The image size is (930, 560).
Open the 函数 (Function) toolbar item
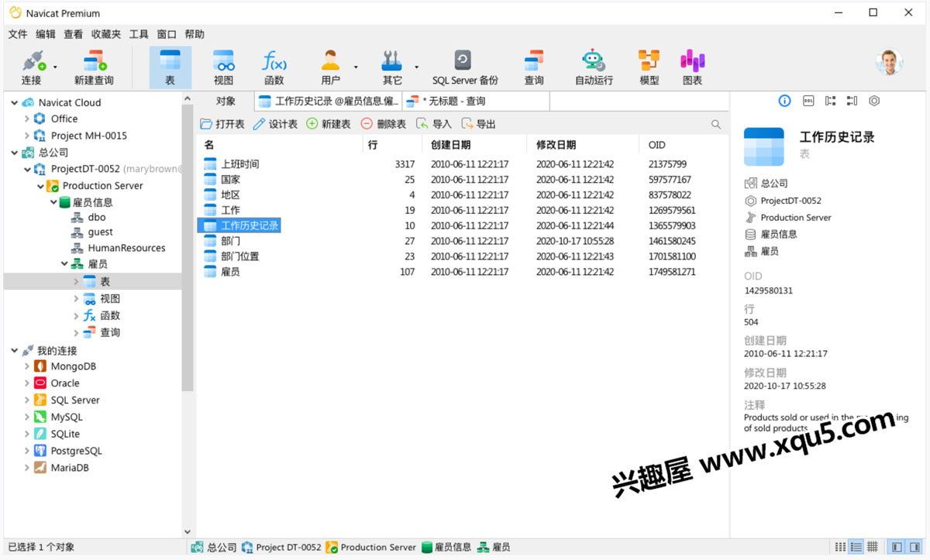[274, 67]
